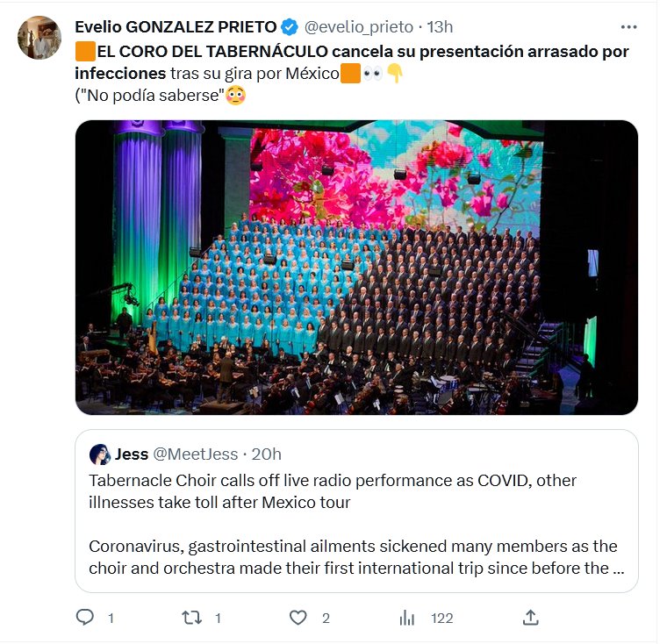
Task: Click Jess's small profile avatar
Action: coord(99,454)
